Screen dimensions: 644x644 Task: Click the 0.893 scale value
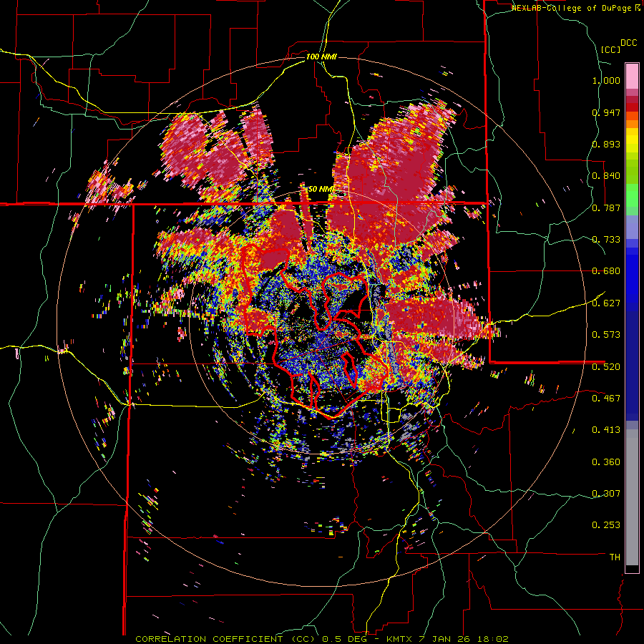click(x=606, y=144)
